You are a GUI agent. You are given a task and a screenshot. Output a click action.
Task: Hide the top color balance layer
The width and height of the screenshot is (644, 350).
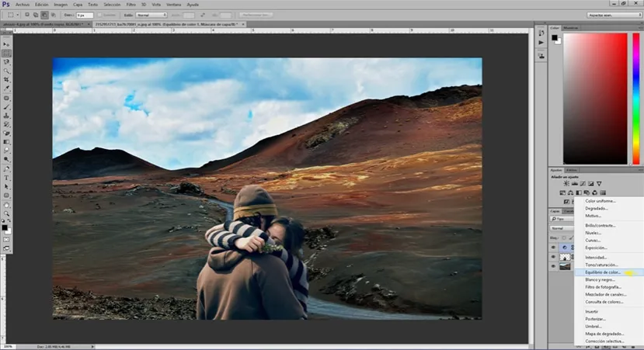click(x=553, y=248)
